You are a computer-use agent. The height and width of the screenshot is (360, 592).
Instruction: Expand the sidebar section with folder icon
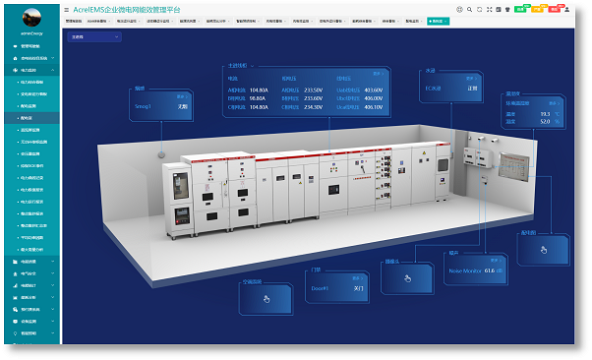click(32, 261)
